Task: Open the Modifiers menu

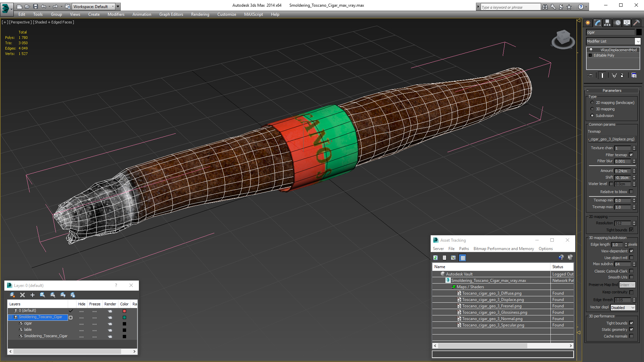Action: click(x=116, y=14)
